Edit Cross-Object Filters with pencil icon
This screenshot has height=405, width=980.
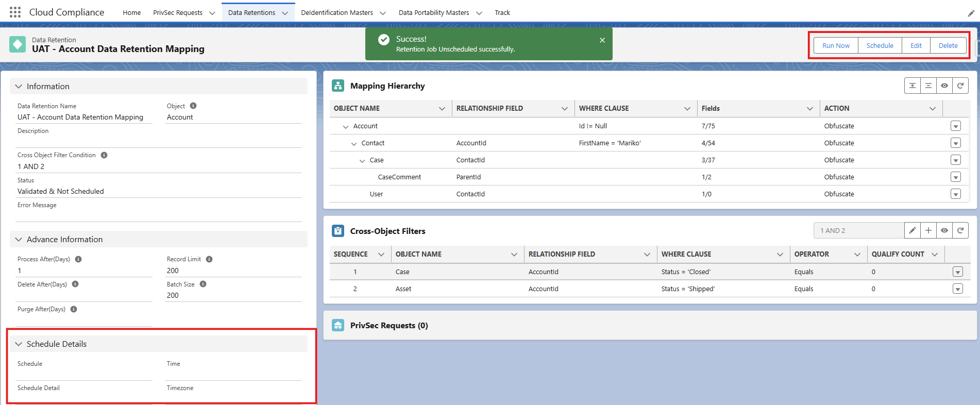click(912, 230)
